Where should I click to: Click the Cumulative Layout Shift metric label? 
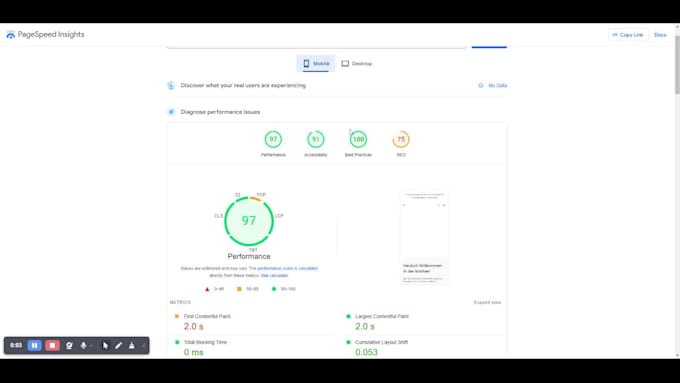point(381,342)
